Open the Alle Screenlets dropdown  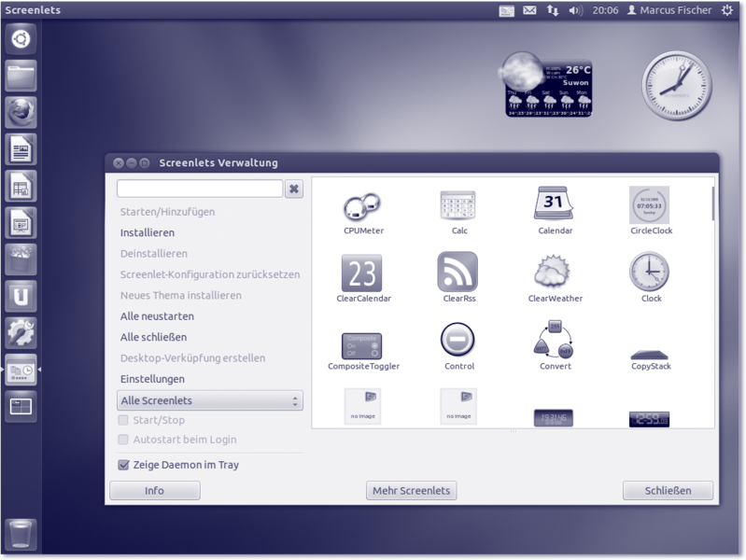(x=209, y=400)
